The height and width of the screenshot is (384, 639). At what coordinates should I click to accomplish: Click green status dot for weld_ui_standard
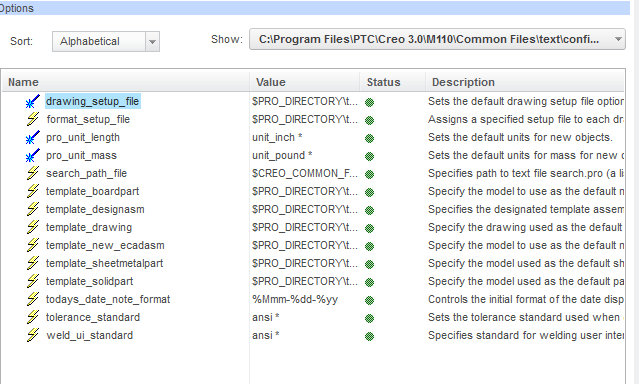(x=370, y=336)
